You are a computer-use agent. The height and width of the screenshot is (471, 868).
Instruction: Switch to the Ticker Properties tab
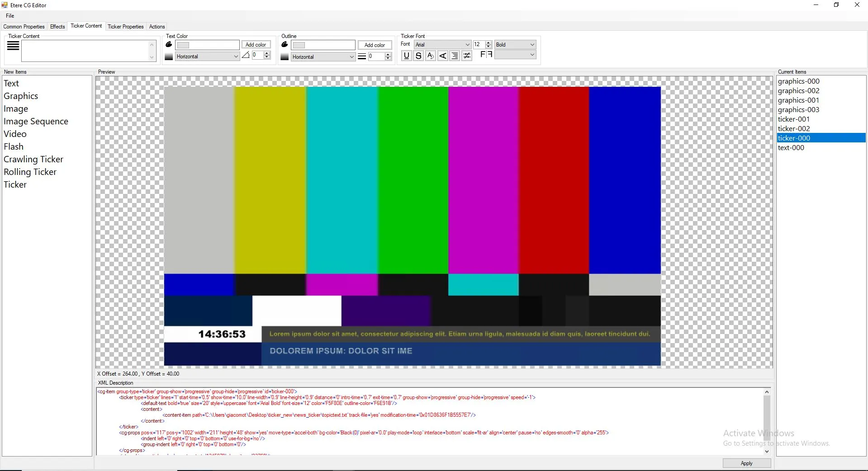pos(125,27)
